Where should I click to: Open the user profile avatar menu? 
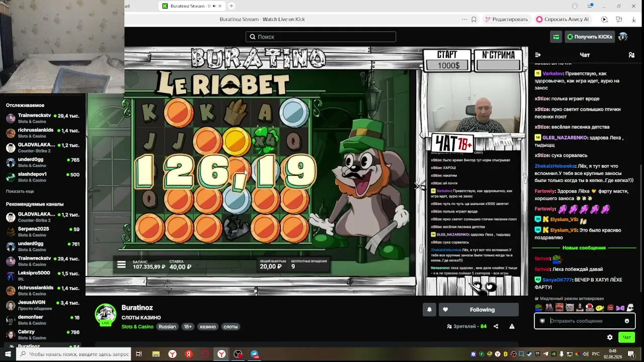point(623,37)
